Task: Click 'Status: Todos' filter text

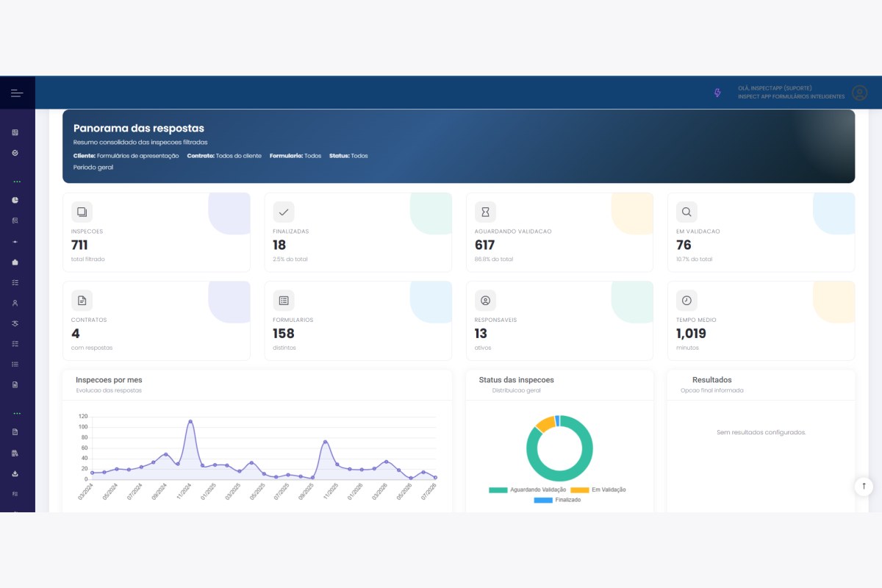Action: click(x=348, y=156)
